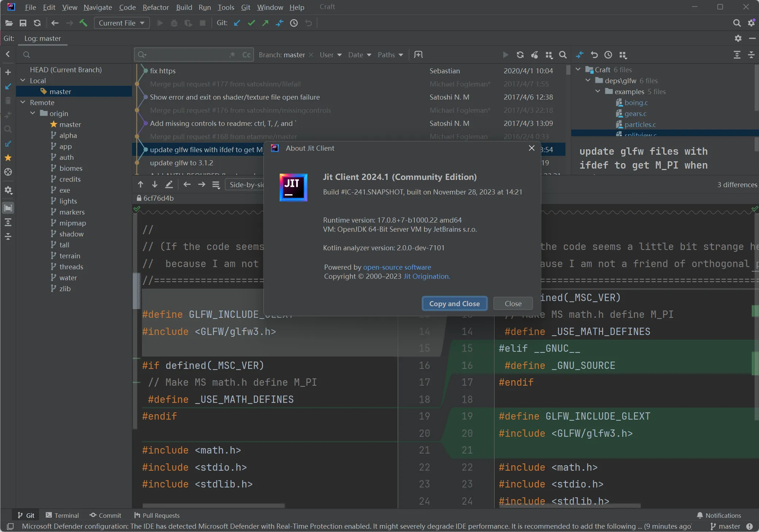Click the Close button in About dialog

[x=513, y=304]
